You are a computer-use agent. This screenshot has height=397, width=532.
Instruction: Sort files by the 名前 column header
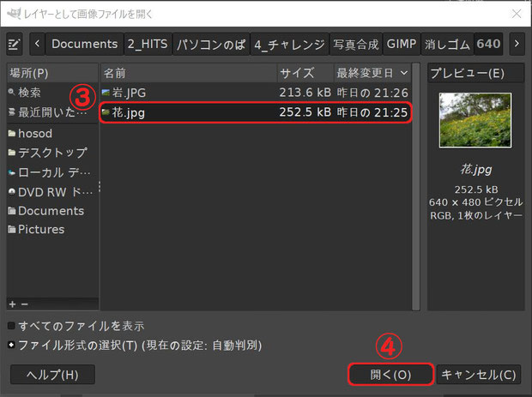click(x=189, y=73)
